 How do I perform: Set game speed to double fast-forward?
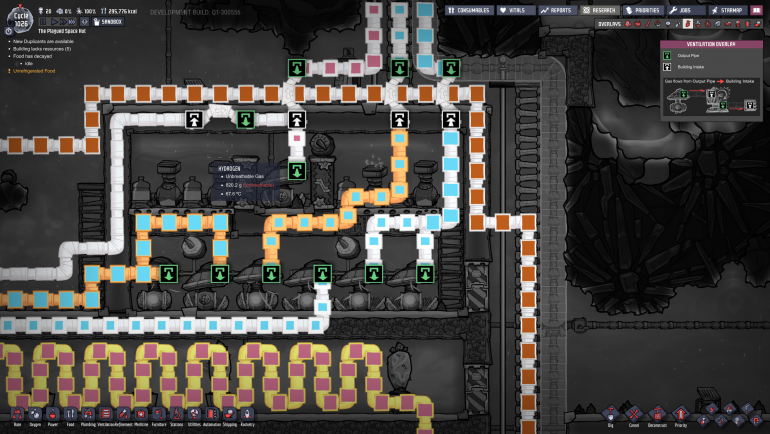63,22
